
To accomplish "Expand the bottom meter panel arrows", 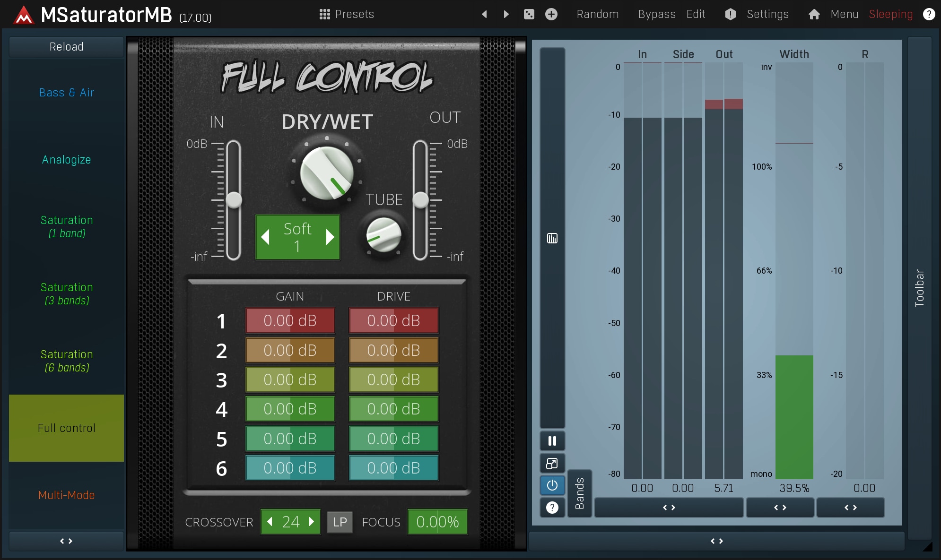I will click(716, 541).
